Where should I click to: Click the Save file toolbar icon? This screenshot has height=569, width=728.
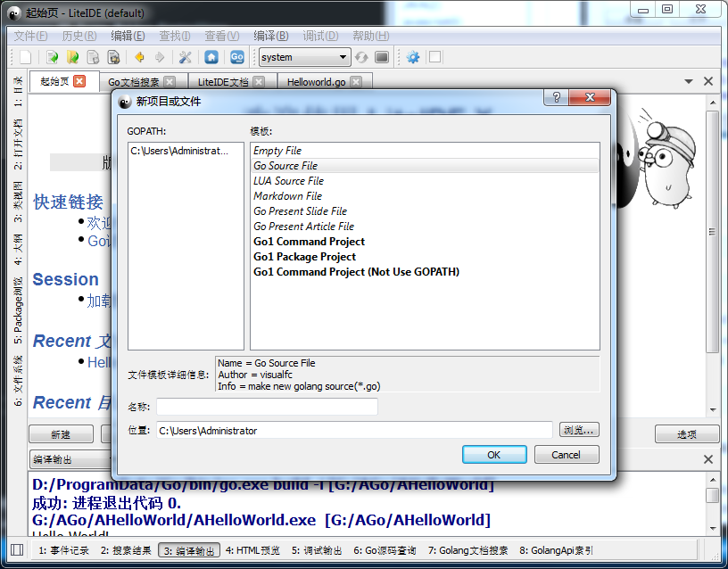[94, 57]
